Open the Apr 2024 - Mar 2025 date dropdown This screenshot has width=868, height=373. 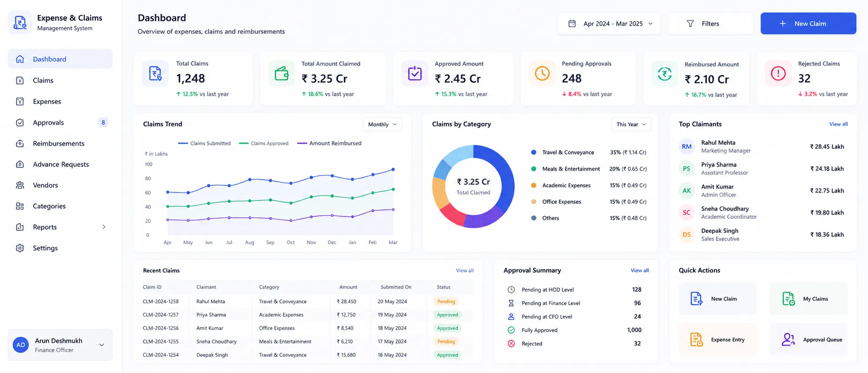(x=609, y=24)
